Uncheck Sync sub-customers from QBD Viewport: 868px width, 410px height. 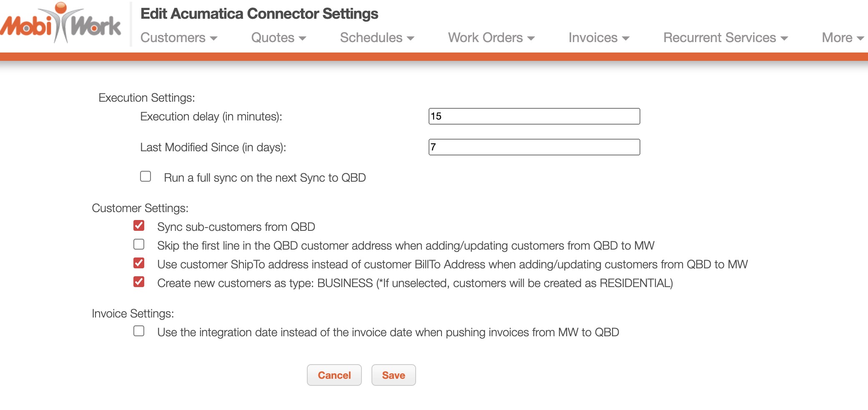click(x=139, y=226)
